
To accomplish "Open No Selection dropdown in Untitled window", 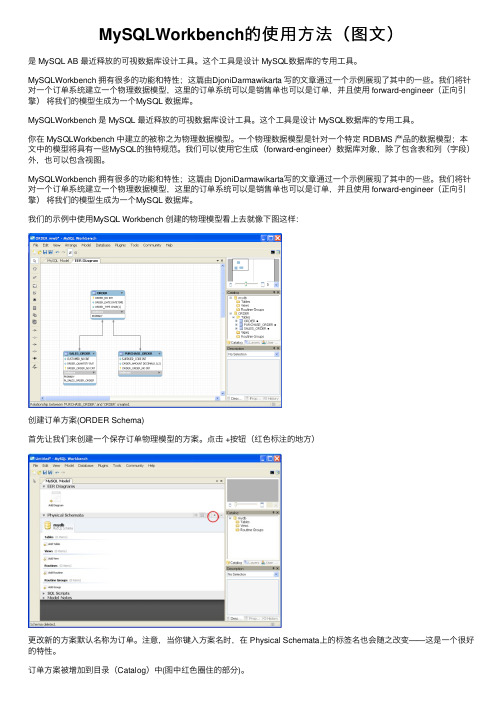I will [276, 574].
